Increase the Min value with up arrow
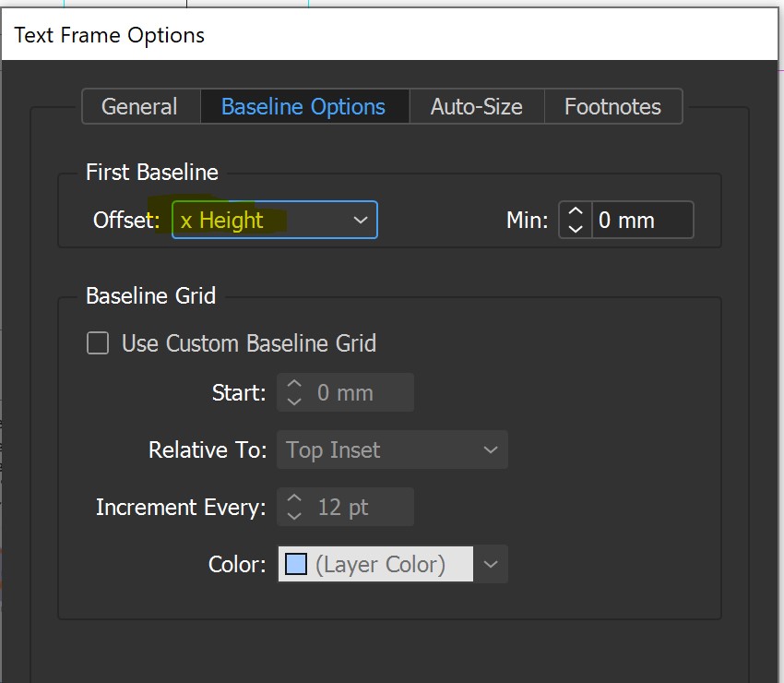The width and height of the screenshot is (784, 683). coord(576,211)
